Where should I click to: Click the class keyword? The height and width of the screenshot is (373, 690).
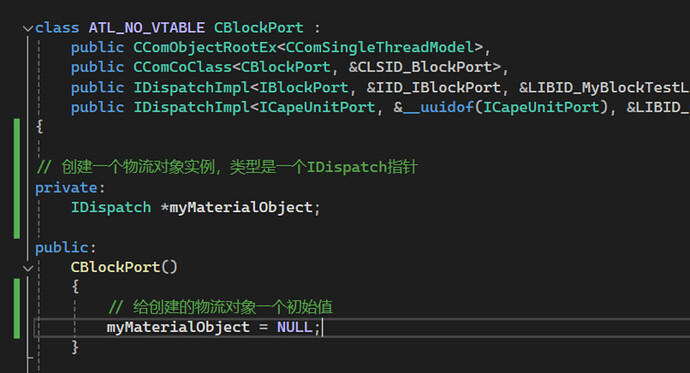[57, 28]
